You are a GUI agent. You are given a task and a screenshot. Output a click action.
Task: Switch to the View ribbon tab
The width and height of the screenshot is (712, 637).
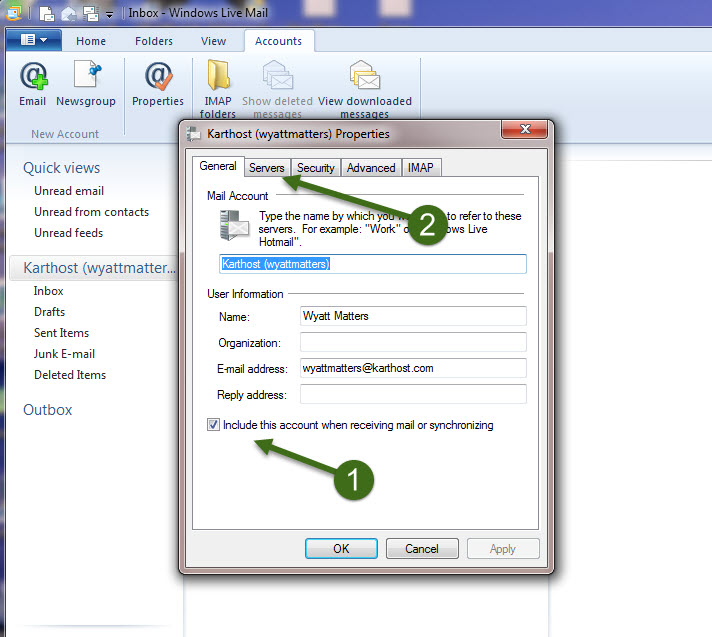[x=213, y=41]
